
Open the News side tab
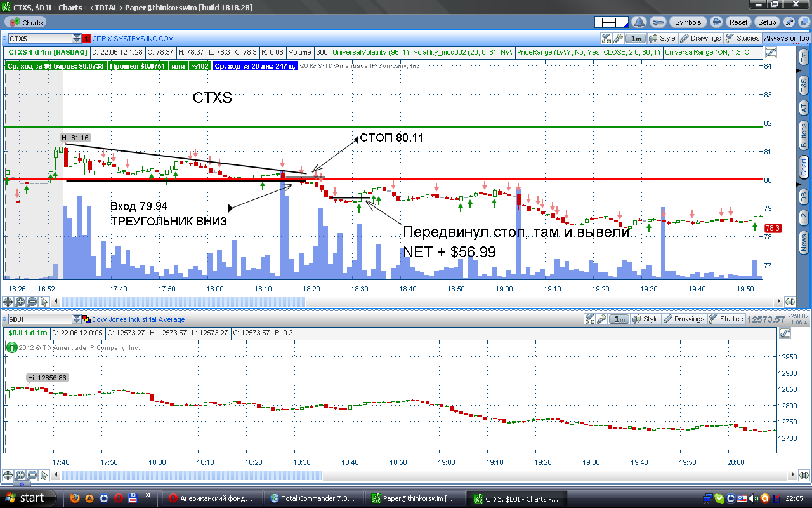point(804,242)
